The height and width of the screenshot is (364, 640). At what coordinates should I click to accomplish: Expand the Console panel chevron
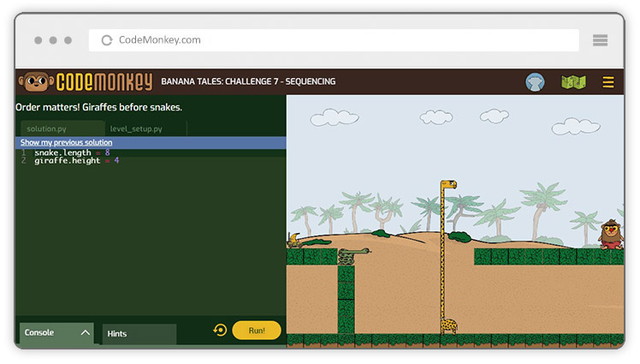click(x=85, y=333)
